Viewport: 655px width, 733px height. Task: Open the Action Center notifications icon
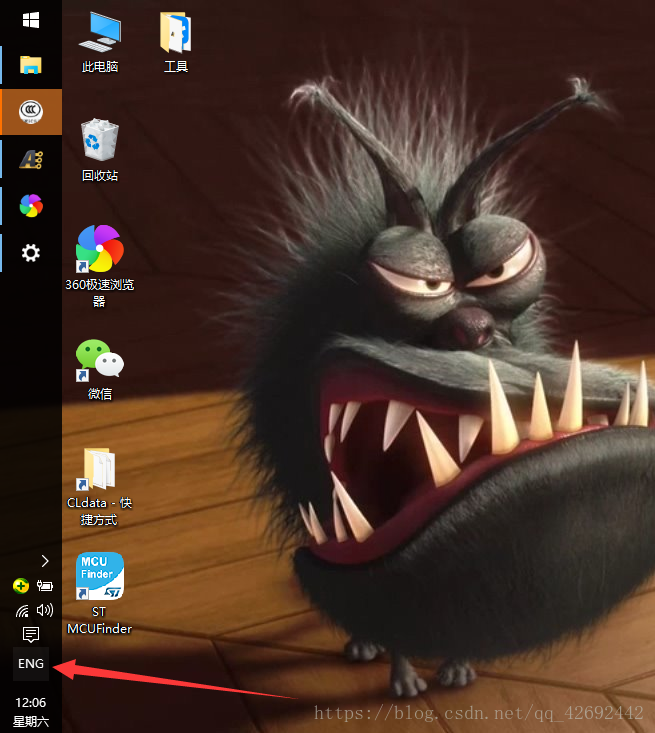[x=31, y=634]
